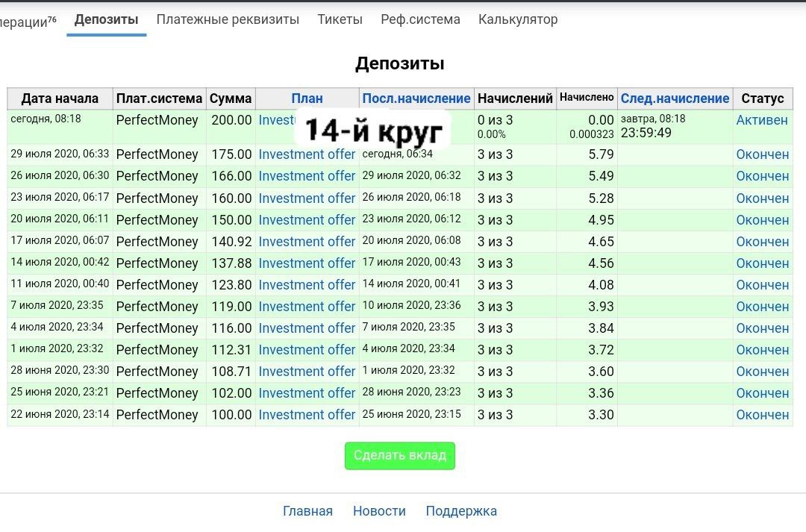This screenshot has height=532, width=806.
Task: Open Investment offer link for 116.00 deposit
Action: coord(307,328)
